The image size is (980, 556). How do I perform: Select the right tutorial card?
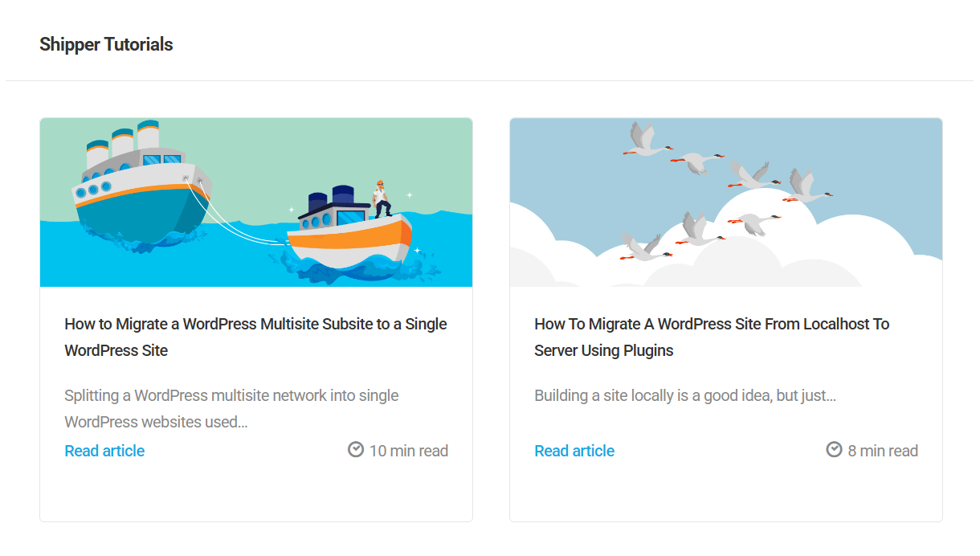click(x=725, y=317)
